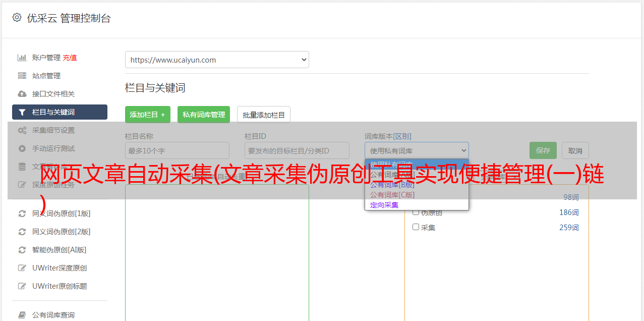The height and width of the screenshot is (321, 644).
Task: Click the refresh icon for 同义词伪原创[2版]
Action: click(22, 232)
